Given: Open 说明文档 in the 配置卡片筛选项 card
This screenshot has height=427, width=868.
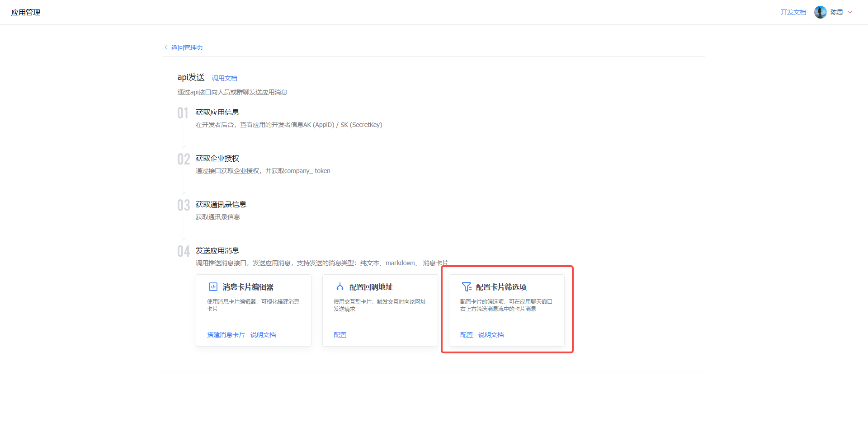Looking at the screenshot, I should click(491, 335).
